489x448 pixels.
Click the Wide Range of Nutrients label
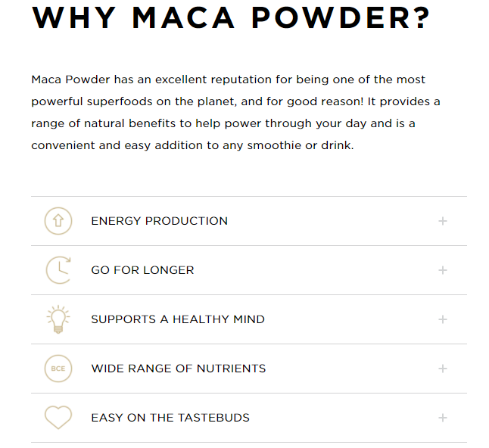[x=179, y=369]
